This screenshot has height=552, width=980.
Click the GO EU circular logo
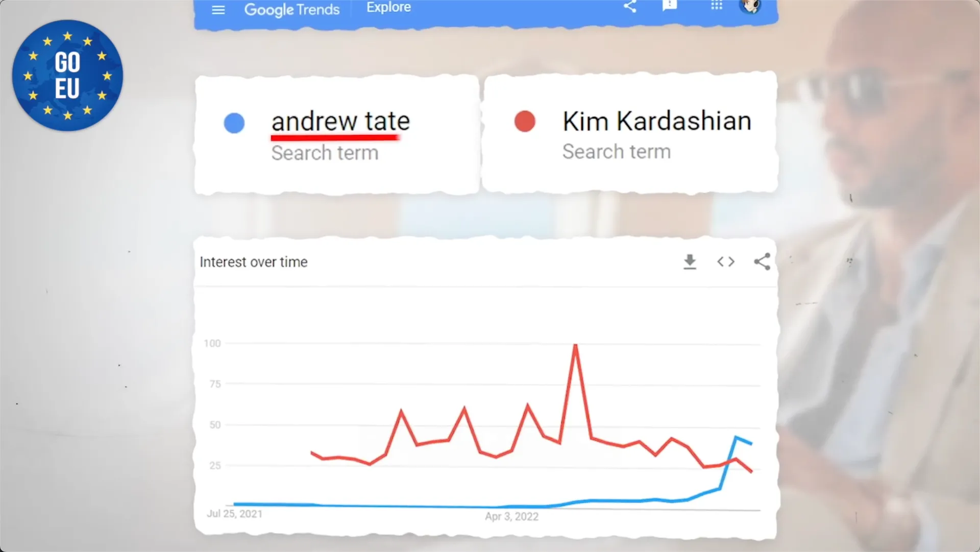point(67,76)
